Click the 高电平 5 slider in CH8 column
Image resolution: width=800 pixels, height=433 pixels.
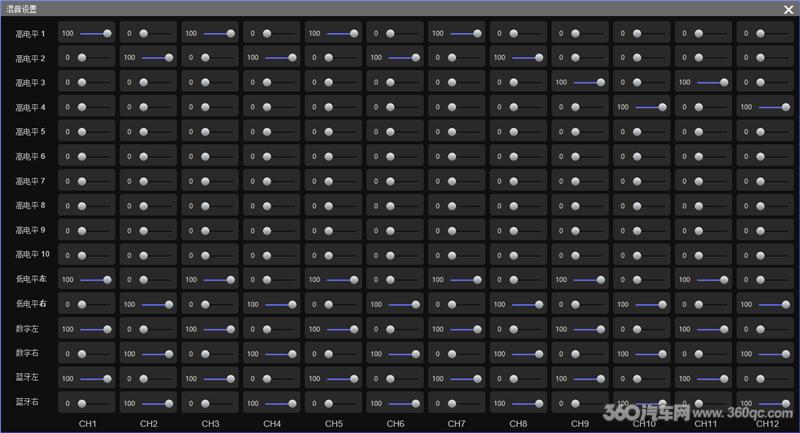pyautogui.click(x=527, y=132)
